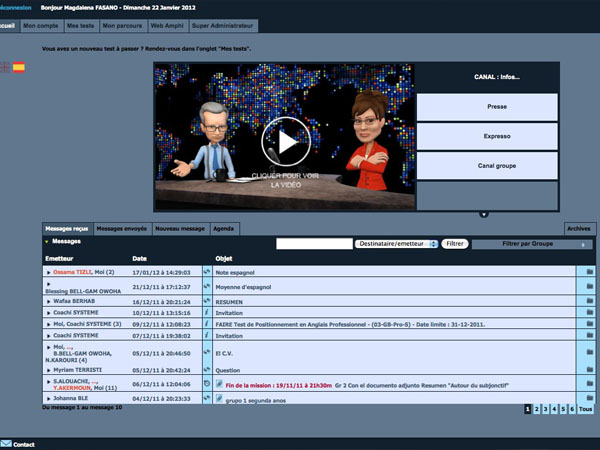Open 'RESUMEN' message subject
600x450 pixels.
229,302
